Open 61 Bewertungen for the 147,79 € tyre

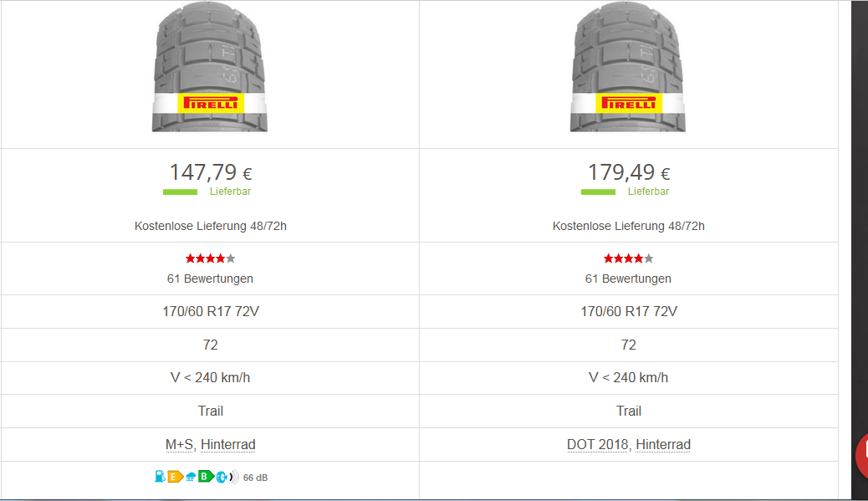[211, 279]
